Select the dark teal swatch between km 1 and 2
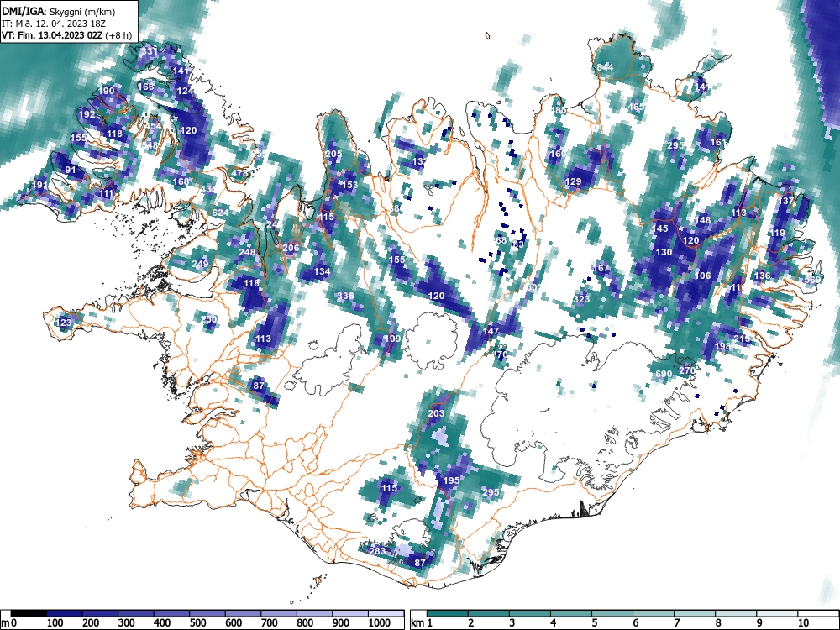Image resolution: width=840 pixels, height=630 pixels. coord(448,613)
